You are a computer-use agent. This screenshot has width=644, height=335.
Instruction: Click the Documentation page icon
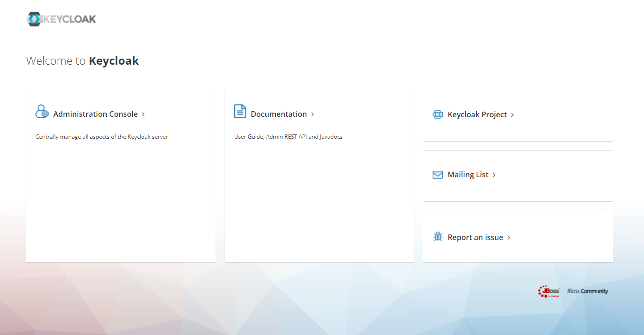click(240, 112)
